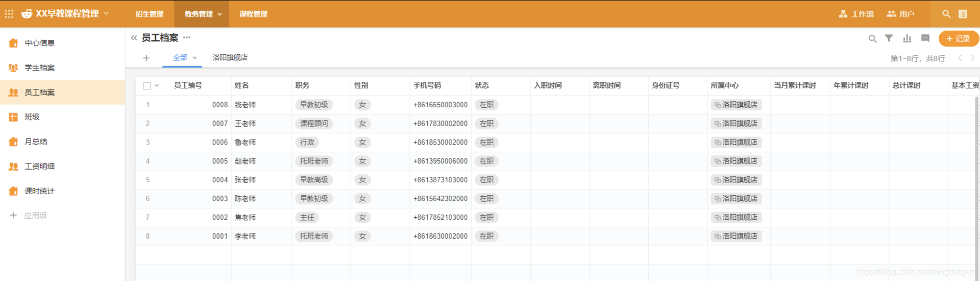Click the global search icon in header

click(946, 14)
